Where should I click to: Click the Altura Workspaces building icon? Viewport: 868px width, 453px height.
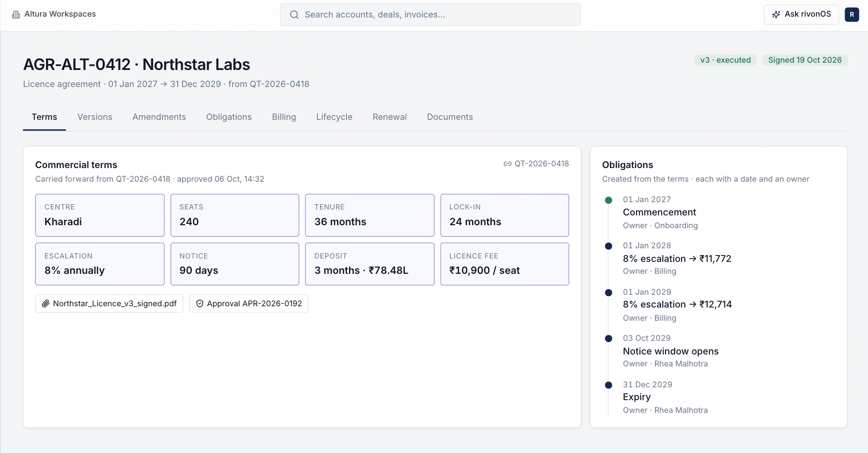click(16, 15)
